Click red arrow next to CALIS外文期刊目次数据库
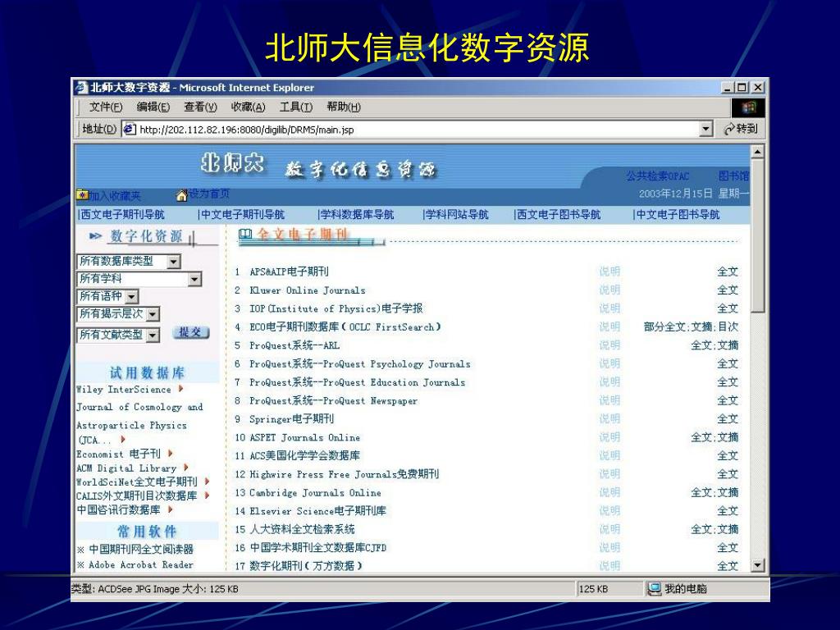 tap(207, 495)
